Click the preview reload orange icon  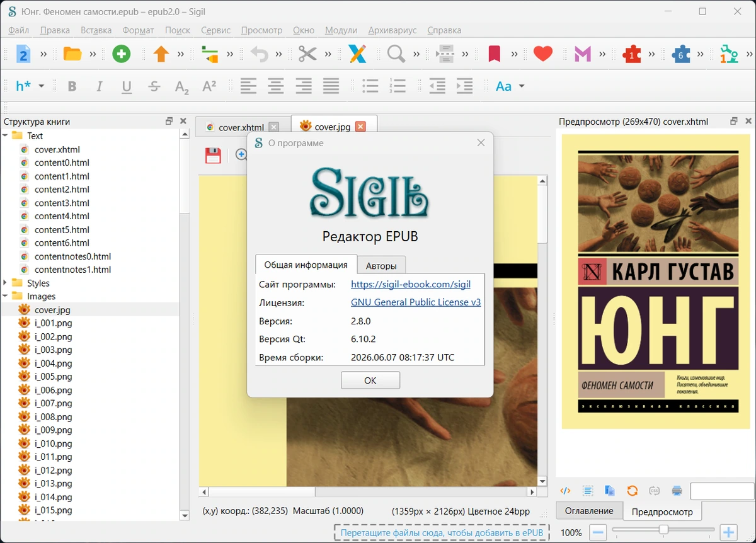(633, 491)
